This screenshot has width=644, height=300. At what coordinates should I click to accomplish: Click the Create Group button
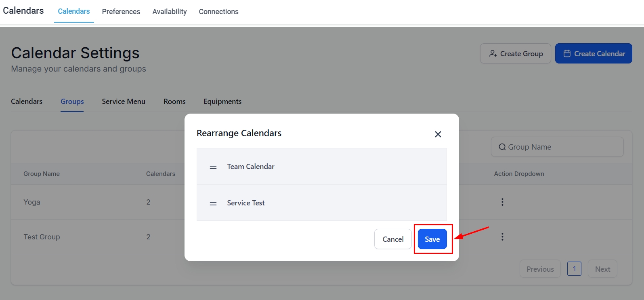(515, 54)
